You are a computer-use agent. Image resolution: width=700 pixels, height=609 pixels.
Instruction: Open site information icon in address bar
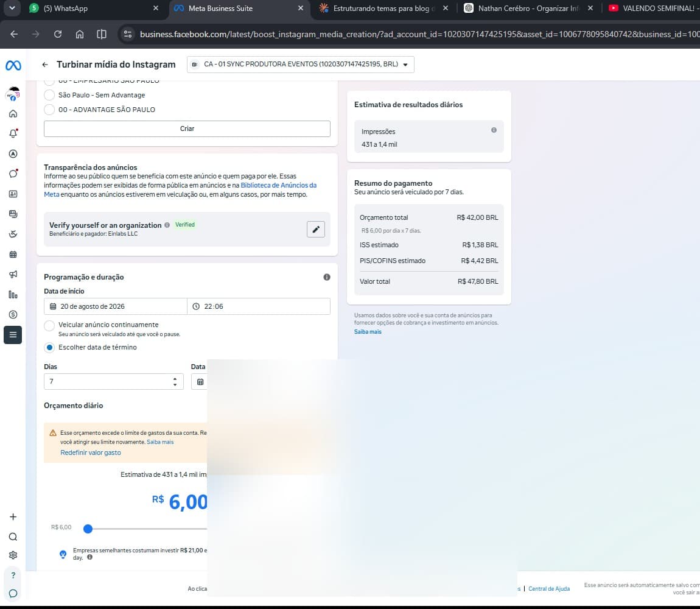pyautogui.click(x=128, y=34)
